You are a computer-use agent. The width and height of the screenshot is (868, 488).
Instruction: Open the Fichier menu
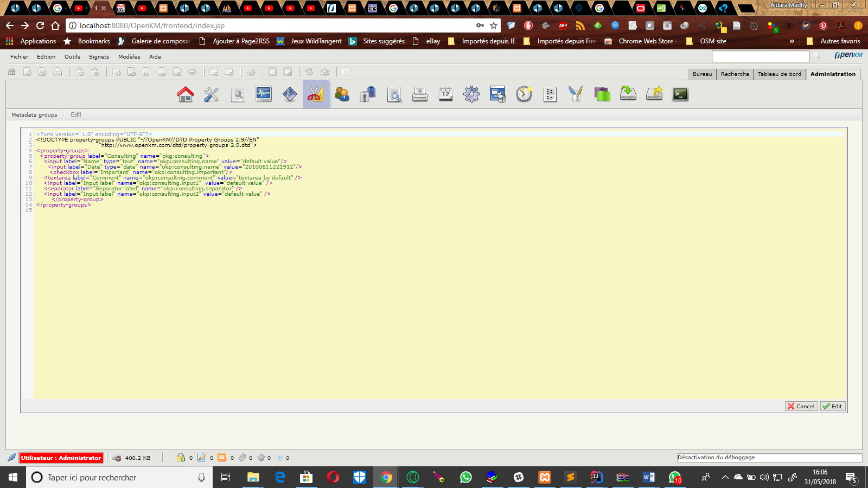coord(19,56)
